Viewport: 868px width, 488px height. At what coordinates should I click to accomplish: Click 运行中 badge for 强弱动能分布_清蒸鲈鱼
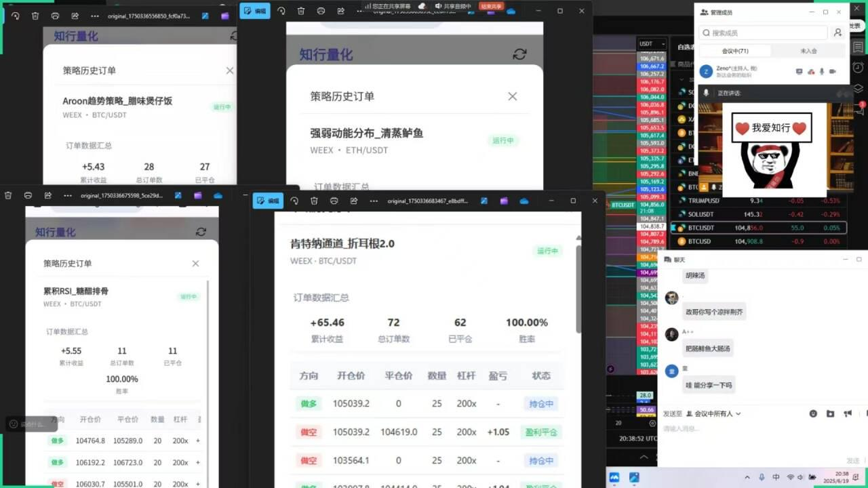click(503, 140)
